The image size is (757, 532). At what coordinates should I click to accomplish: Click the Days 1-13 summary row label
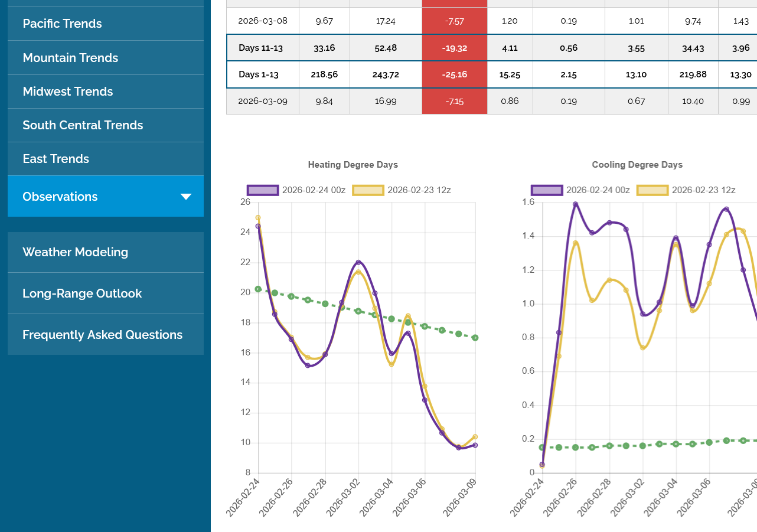tap(259, 74)
